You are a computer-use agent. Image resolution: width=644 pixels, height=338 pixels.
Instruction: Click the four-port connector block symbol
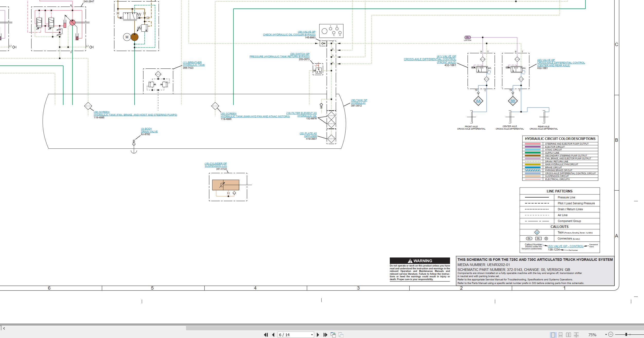331,31
